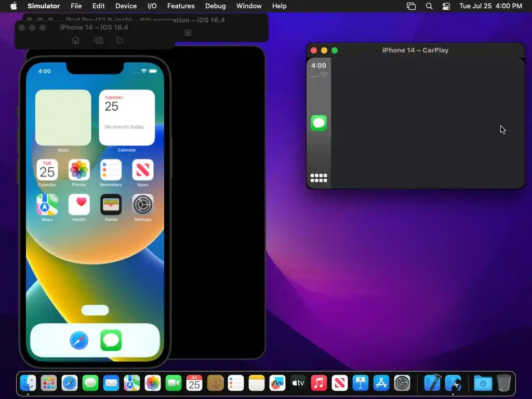This screenshot has height=399, width=532.
Task: Click the iPhone 14 – iOS 16.4 window title
Action: point(95,28)
